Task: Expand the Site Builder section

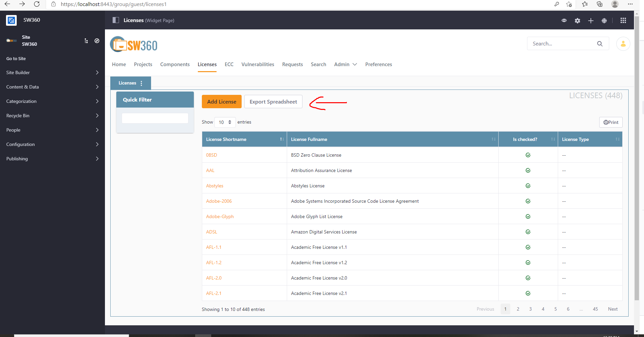Action: tap(52, 72)
